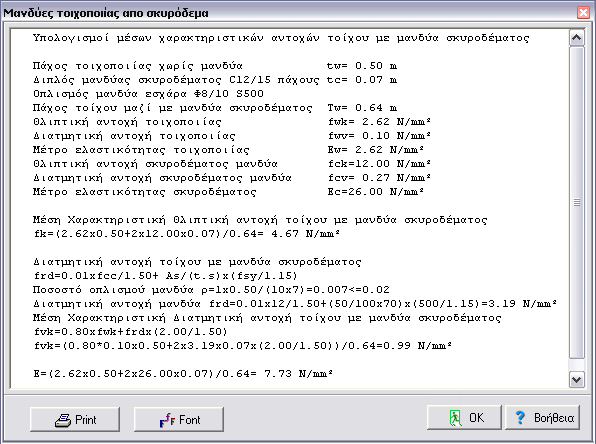The width and height of the screenshot is (596, 444).
Task: Click the scrollbar down arrow
Action: [x=577, y=379]
